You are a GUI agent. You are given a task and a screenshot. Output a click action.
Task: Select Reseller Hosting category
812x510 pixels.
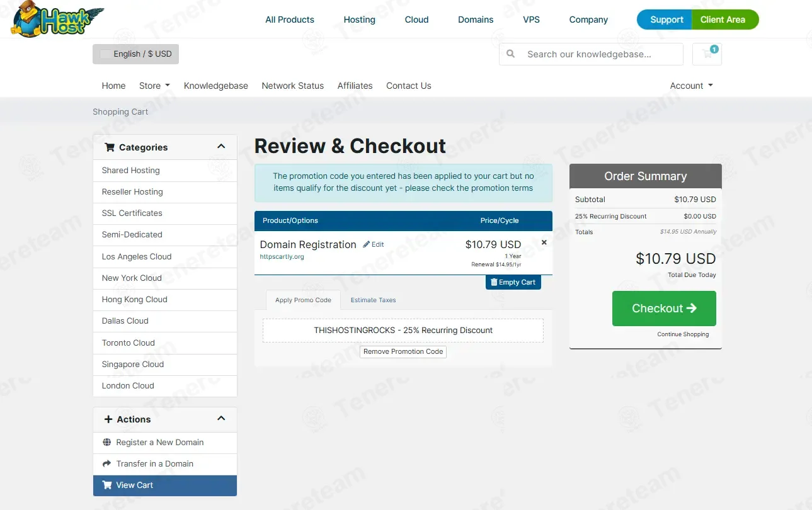[x=165, y=192]
